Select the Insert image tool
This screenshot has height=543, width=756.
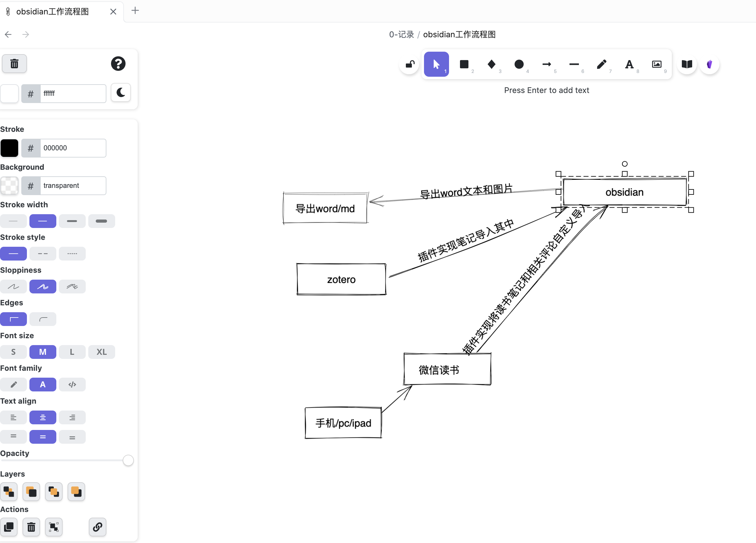pyautogui.click(x=657, y=64)
